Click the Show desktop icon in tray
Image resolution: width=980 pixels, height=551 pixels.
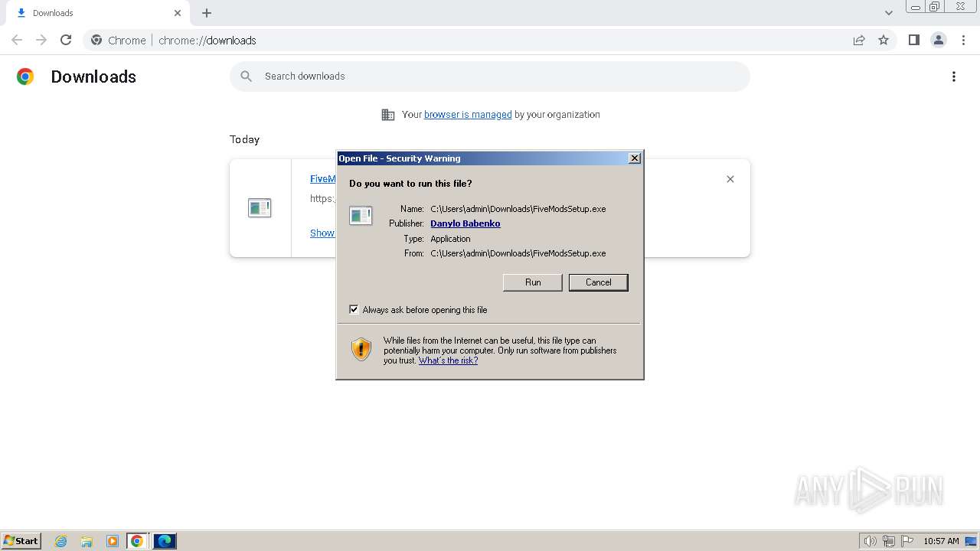971,541
